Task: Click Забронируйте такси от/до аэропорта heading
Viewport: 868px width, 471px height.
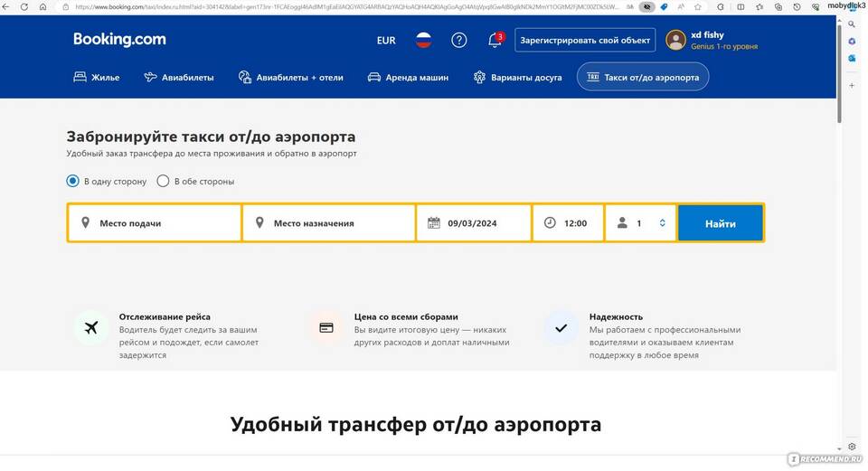Action: [211, 137]
